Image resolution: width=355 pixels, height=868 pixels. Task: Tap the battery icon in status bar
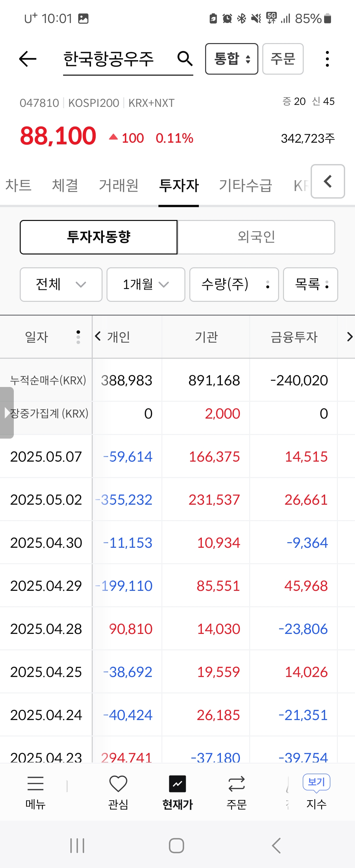[327, 18]
